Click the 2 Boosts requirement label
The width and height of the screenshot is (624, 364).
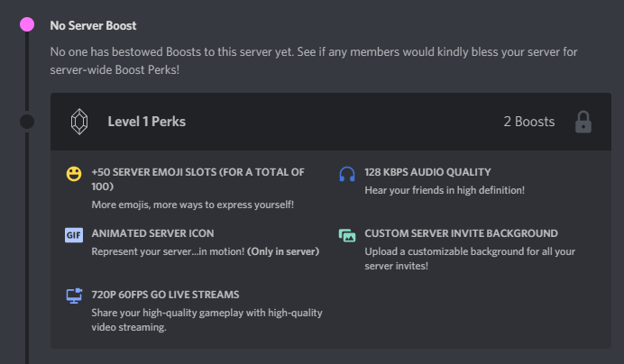[x=528, y=122]
